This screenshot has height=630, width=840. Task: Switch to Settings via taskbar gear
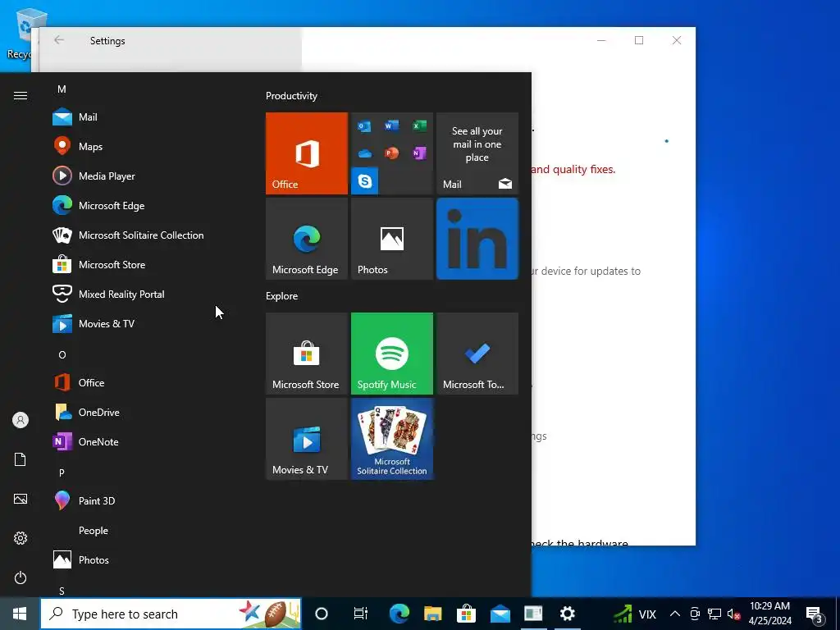[568, 614]
